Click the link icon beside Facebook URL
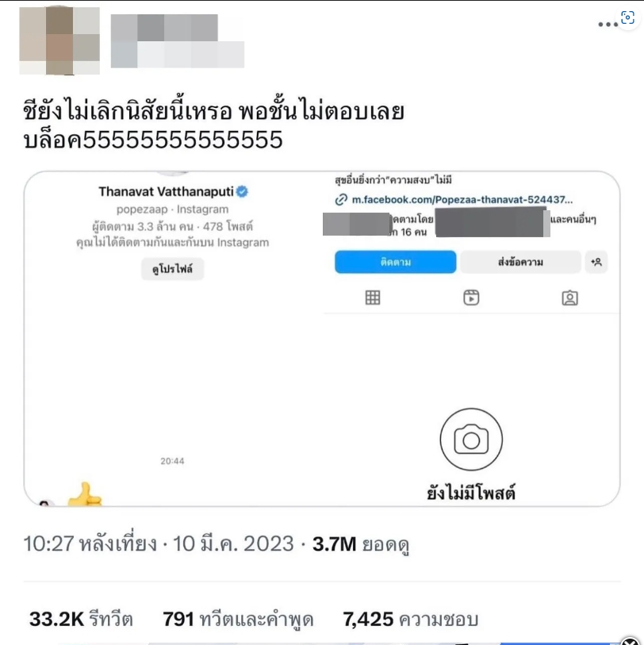 (x=341, y=200)
